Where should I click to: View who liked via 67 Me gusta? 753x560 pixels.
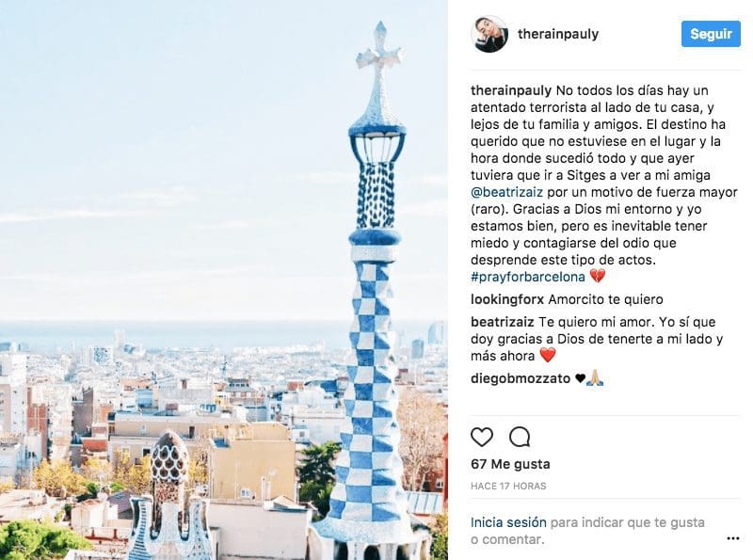pyautogui.click(x=510, y=464)
